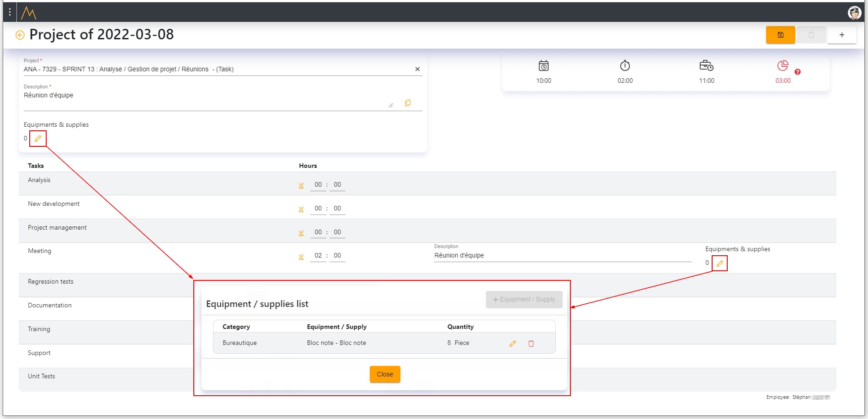Click the 10:00 time value
Screen dimensions: 868x419
tap(543, 81)
